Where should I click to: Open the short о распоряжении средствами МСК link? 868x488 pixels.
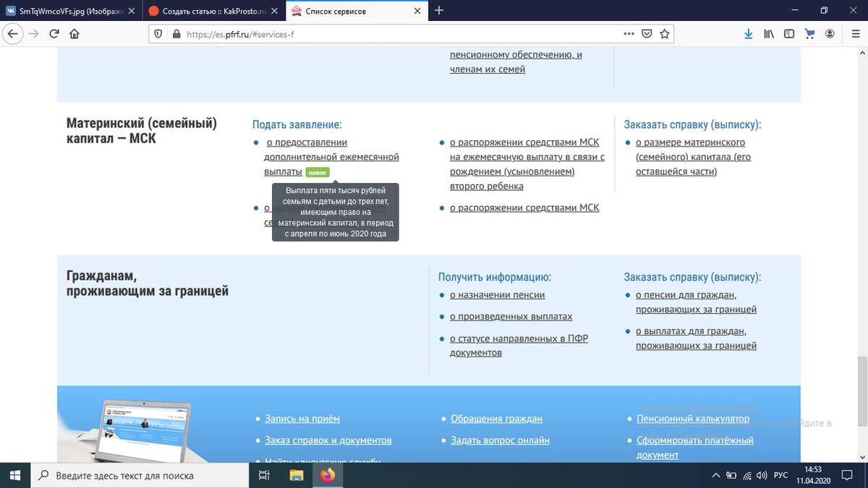524,207
